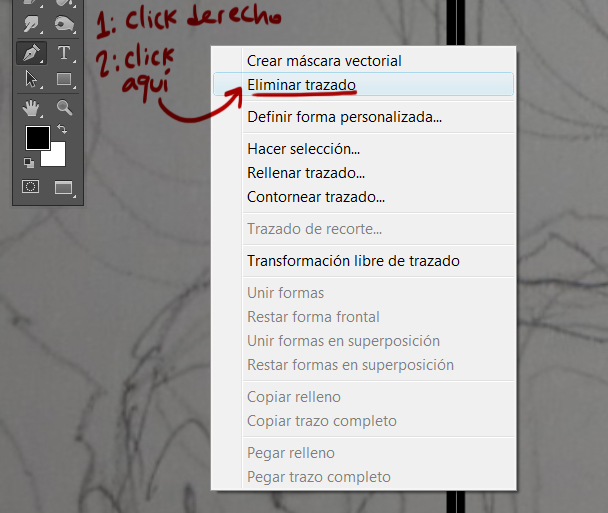Click the dimmed Pegar relleno entry

pyautogui.click(x=363, y=453)
